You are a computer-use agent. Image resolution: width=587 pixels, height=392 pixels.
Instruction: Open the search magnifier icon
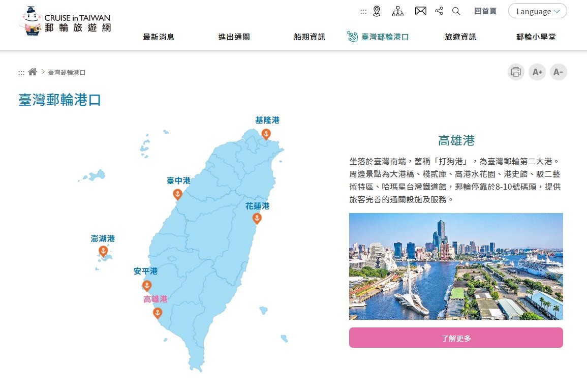click(456, 10)
